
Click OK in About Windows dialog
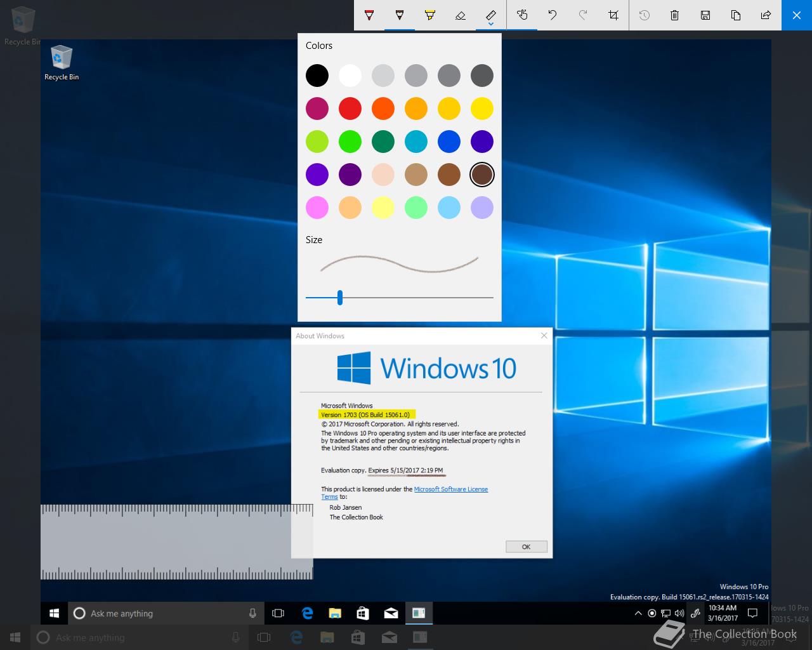point(526,547)
